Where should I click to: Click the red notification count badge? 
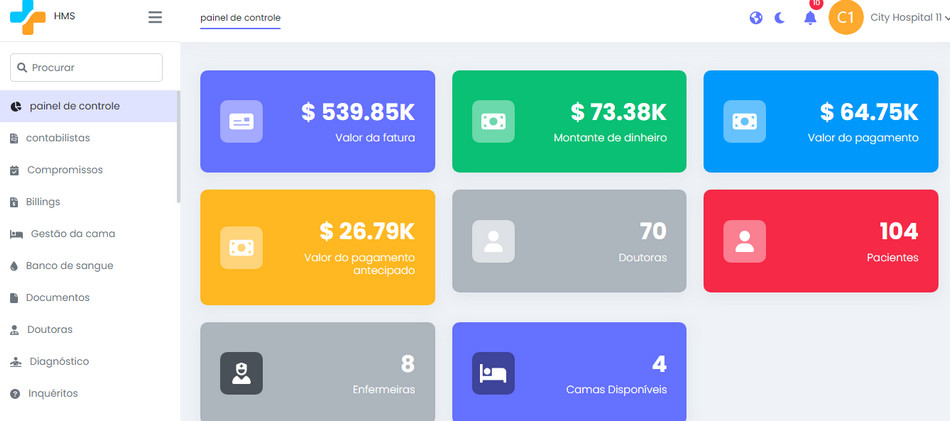[816, 4]
